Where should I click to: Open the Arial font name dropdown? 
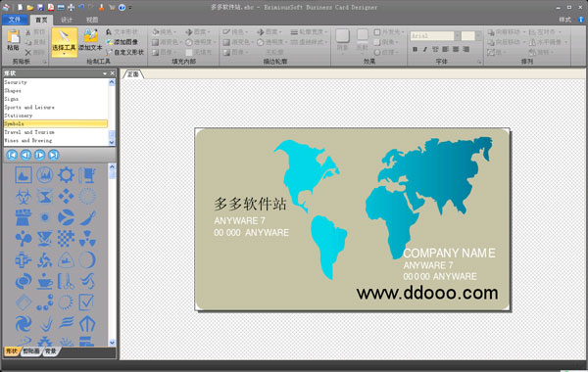457,36
